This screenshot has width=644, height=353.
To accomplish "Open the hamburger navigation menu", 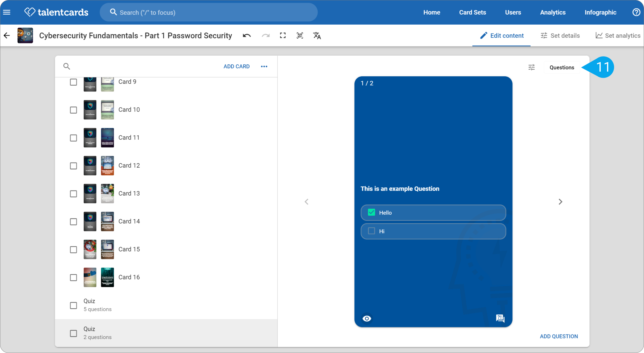I will point(7,12).
